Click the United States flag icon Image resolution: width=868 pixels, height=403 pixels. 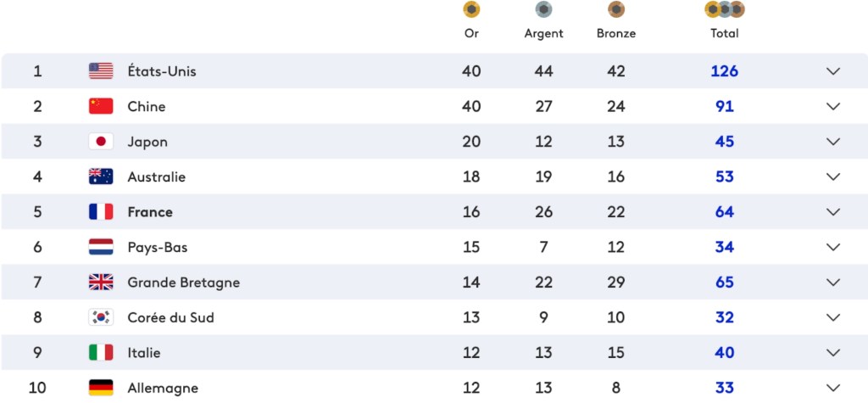[101, 71]
